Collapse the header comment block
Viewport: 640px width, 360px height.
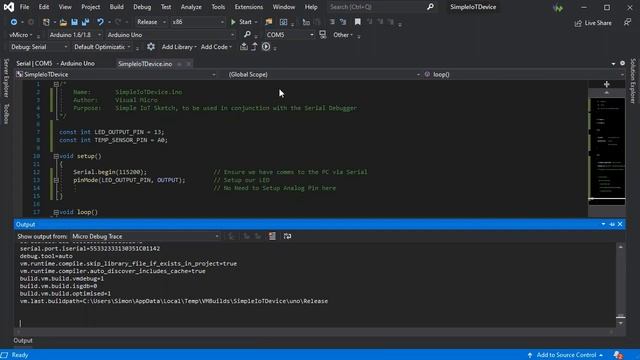pyautogui.click(x=56, y=84)
